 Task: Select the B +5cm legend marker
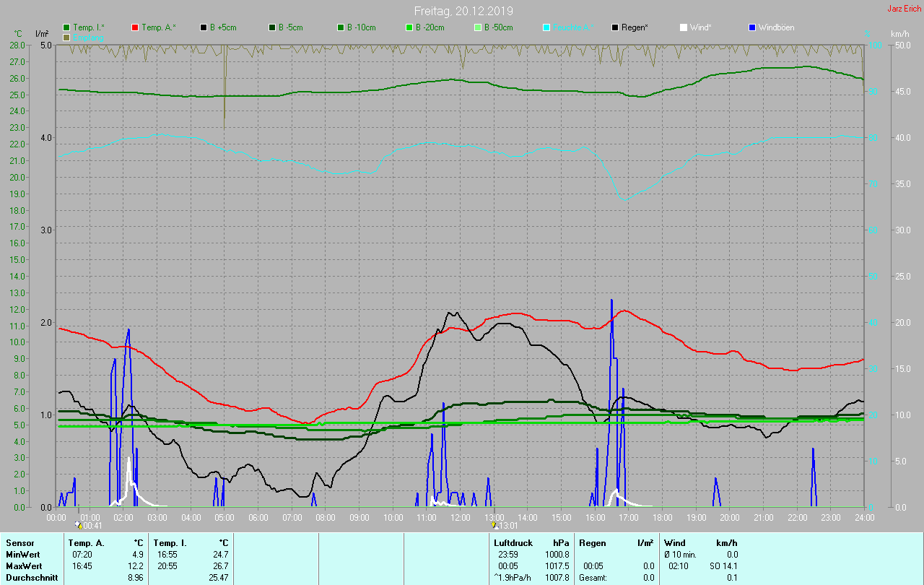click(x=204, y=27)
